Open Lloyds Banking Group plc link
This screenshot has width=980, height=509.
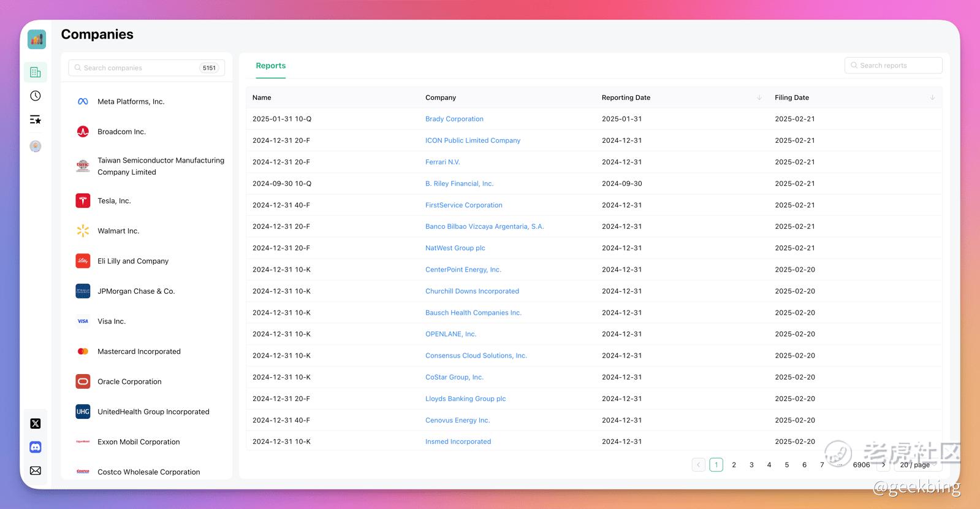pyautogui.click(x=465, y=399)
